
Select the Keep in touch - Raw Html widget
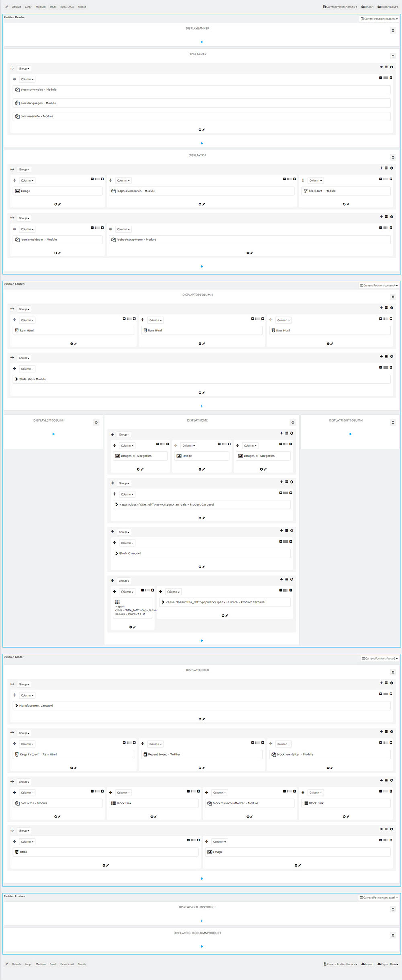click(74, 754)
